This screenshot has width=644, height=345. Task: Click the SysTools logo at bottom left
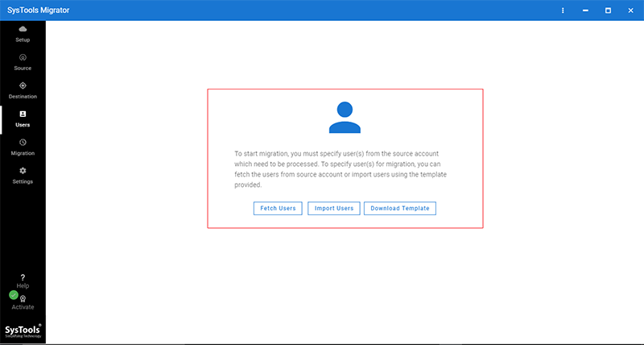(23, 329)
